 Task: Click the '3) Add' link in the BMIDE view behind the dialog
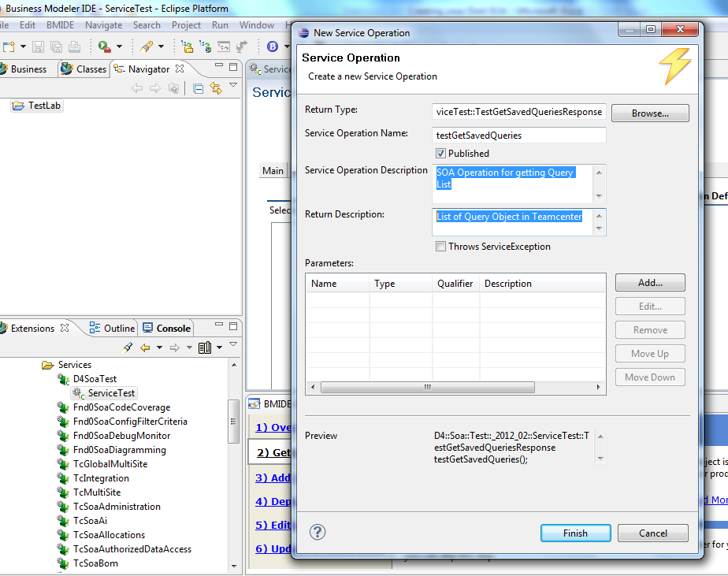pos(273,478)
